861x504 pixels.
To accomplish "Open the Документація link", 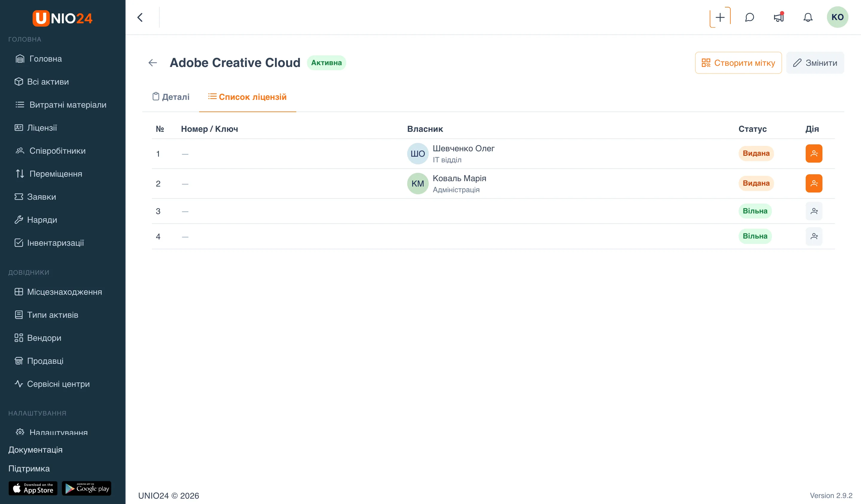I will (x=35, y=450).
